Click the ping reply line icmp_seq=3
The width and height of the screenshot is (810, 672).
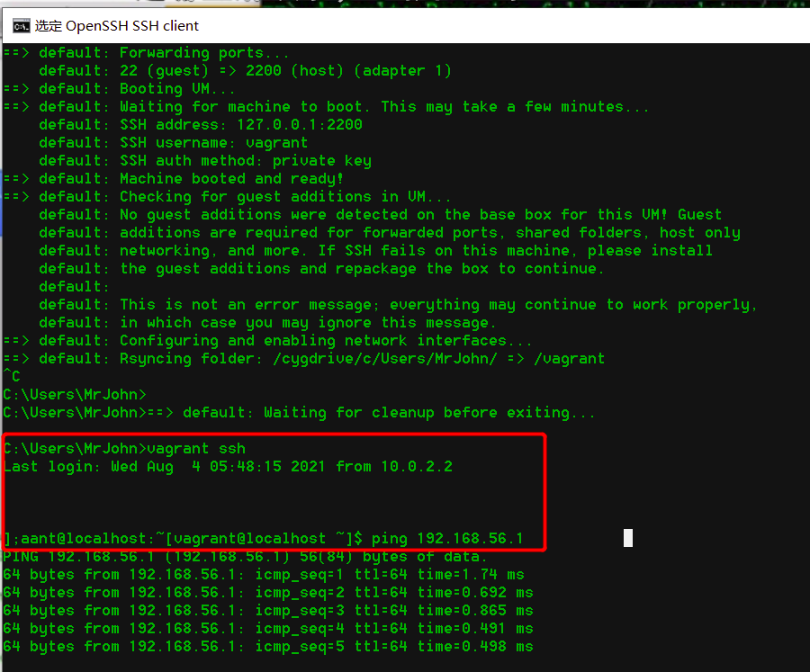pyautogui.click(x=268, y=611)
